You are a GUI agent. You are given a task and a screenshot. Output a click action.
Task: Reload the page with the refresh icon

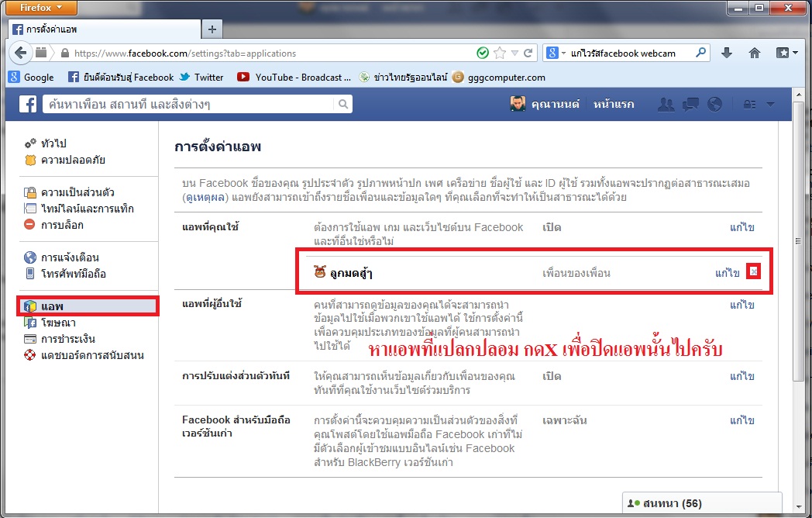tap(528, 53)
